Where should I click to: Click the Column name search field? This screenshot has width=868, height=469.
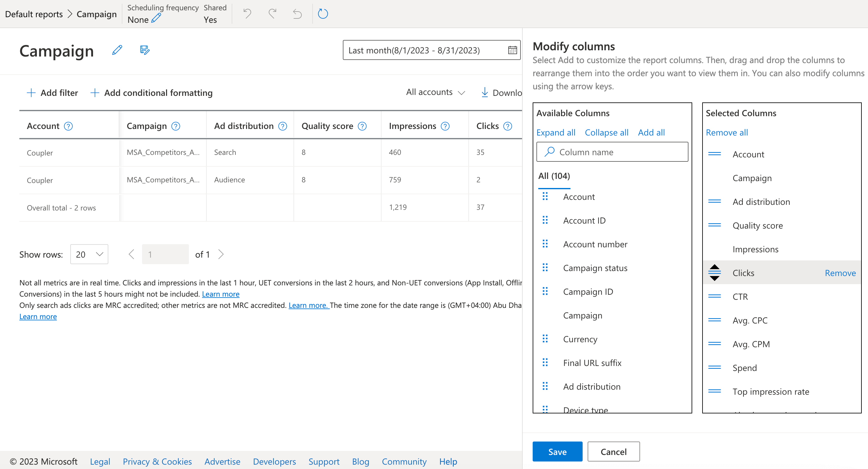pyautogui.click(x=612, y=152)
